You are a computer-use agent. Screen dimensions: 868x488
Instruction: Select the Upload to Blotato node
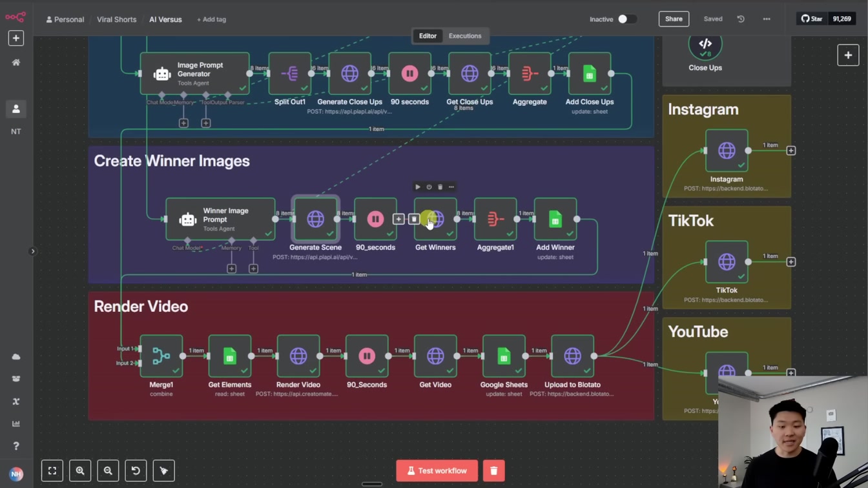tap(572, 356)
